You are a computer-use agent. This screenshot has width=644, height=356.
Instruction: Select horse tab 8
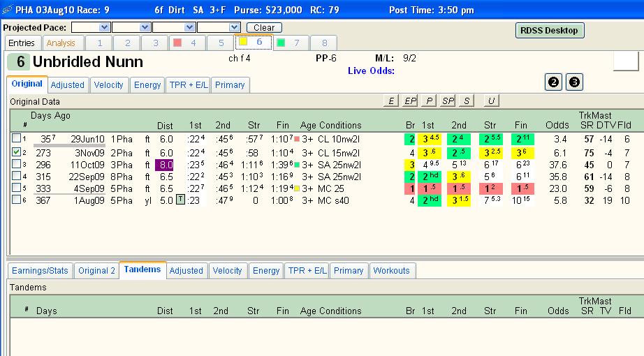325,43
